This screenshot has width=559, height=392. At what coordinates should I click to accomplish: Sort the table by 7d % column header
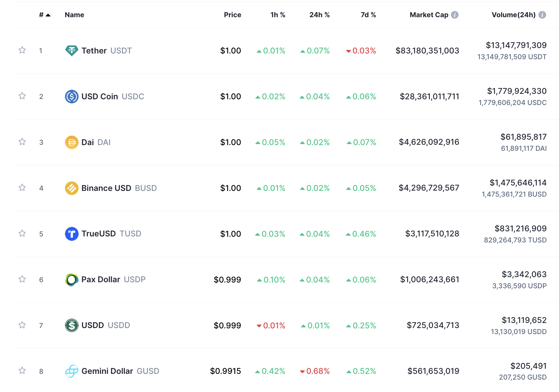click(368, 15)
